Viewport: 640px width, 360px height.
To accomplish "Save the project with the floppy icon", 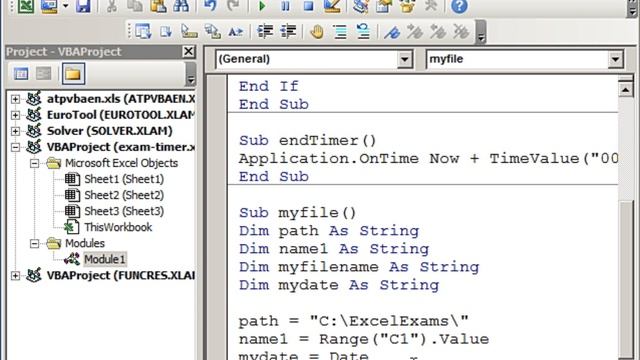I will (83, 6).
